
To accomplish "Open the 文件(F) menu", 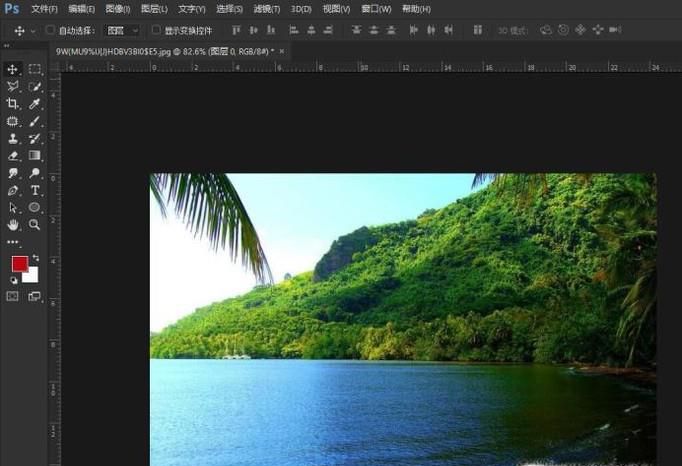I will (x=44, y=9).
